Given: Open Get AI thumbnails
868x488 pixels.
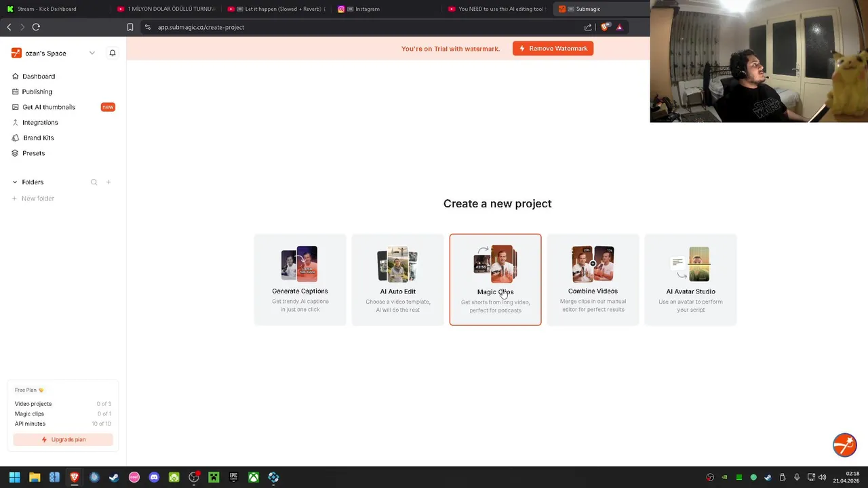Looking at the screenshot, I should click(x=49, y=107).
